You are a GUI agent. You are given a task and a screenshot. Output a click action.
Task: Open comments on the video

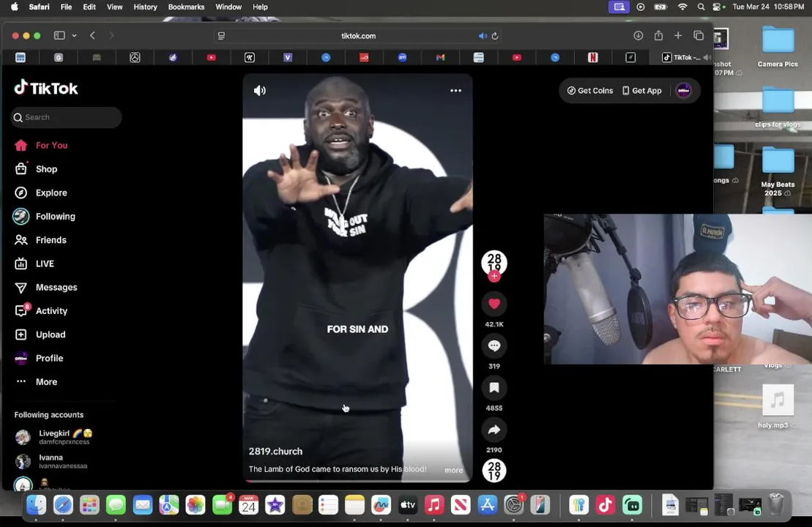pos(494,345)
